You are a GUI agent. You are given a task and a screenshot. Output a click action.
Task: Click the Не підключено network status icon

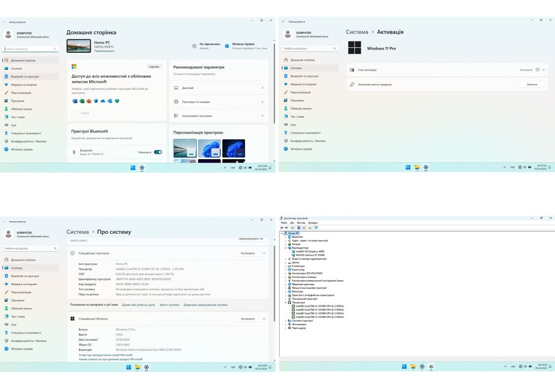point(194,46)
